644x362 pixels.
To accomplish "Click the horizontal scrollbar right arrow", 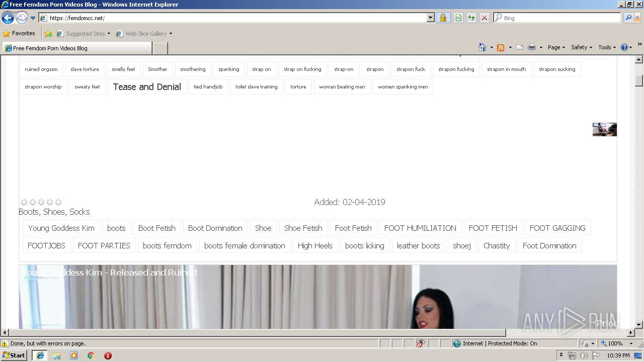I will point(630,333).
